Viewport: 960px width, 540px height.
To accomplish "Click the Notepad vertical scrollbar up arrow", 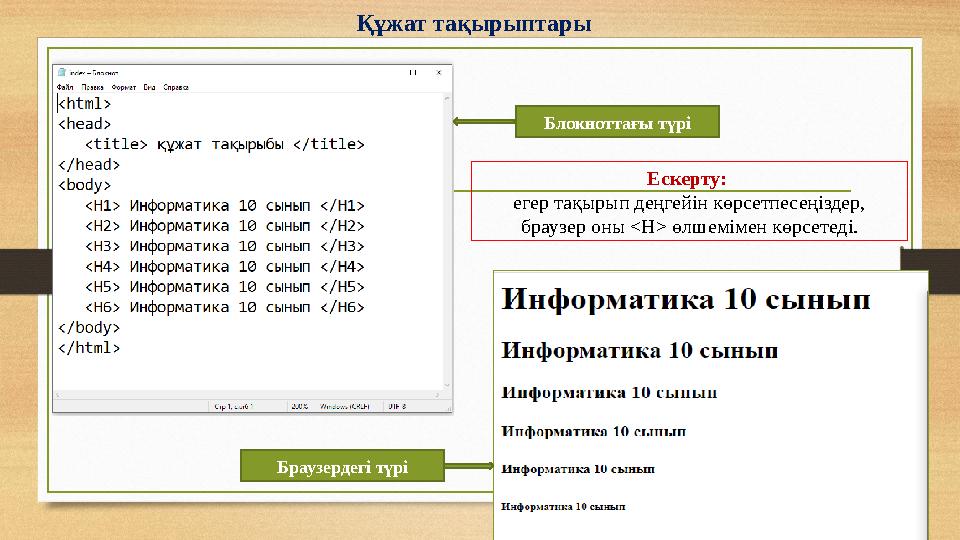I will (x=447, y=99).
